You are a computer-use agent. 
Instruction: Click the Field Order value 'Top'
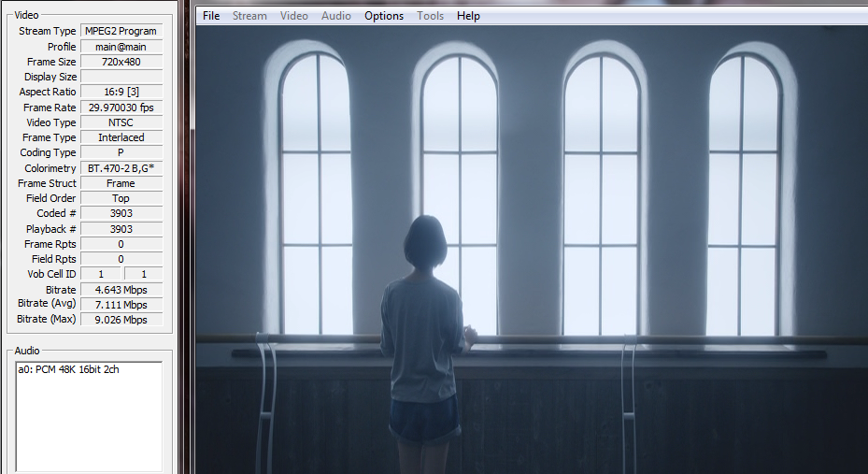pos(121,197)
